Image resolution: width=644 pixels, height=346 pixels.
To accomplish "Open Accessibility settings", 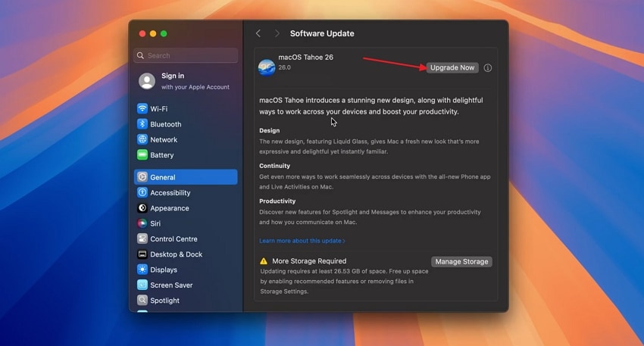I will (186, 192).
